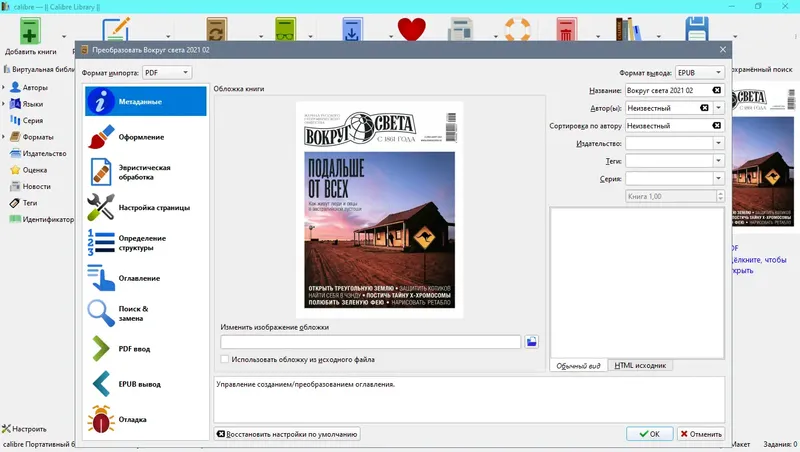800x452 pixels.
Task: Expand the Форматы tree item
Action: coord(4,137)
